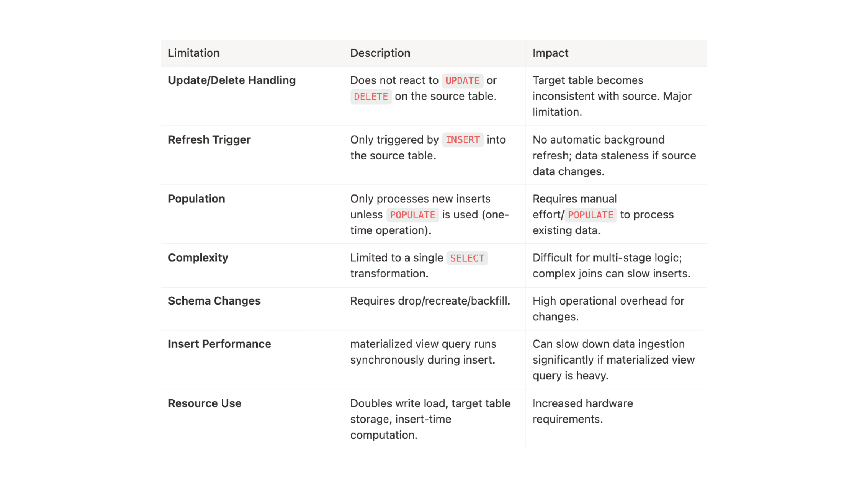Click the red SELECT code tag
Viewport: 868px width, 488px height.
[x=467, y=258]
